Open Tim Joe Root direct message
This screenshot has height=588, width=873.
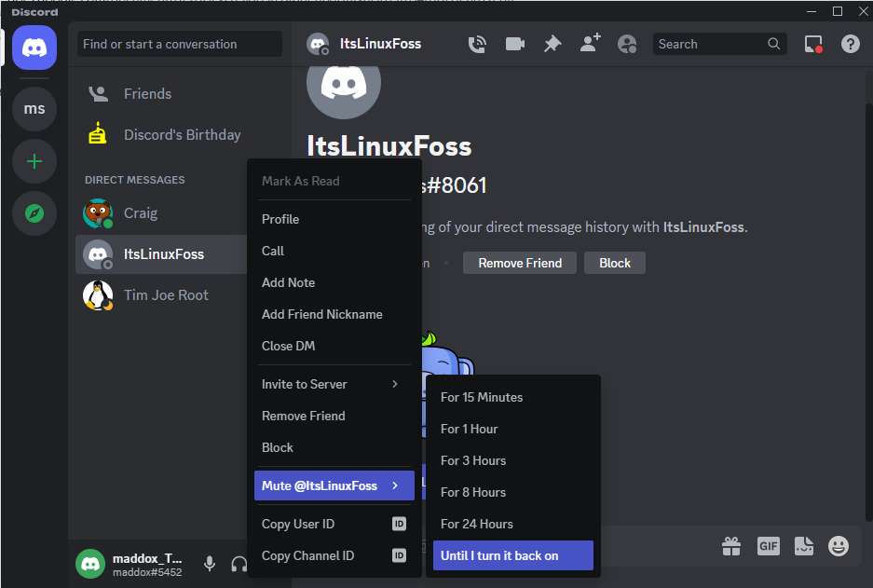161,295
